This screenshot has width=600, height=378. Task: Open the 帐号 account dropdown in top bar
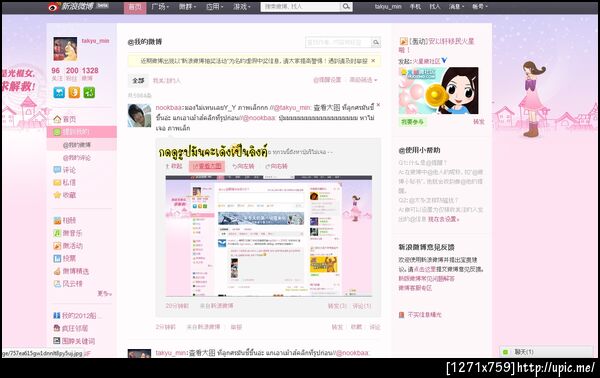coord(479,7)
